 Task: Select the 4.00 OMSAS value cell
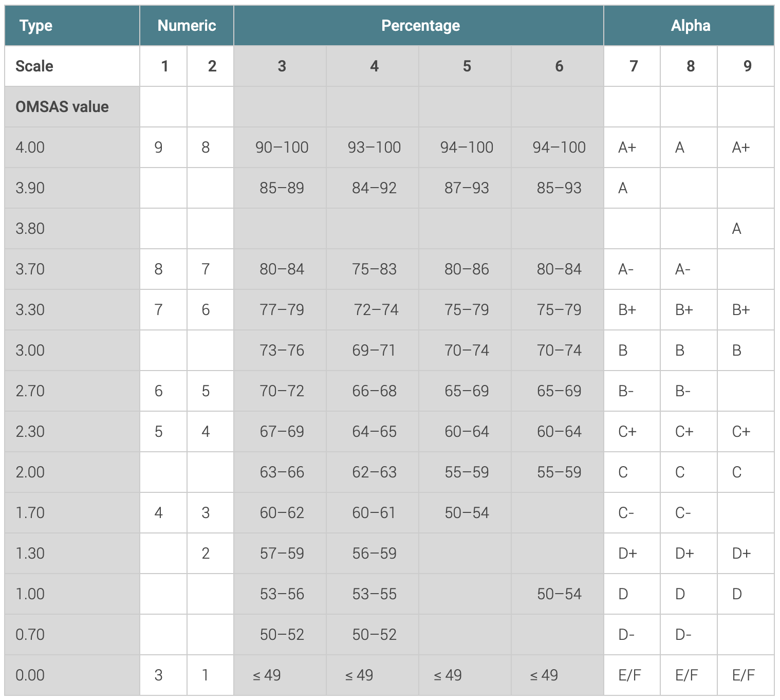coord(72,148)
